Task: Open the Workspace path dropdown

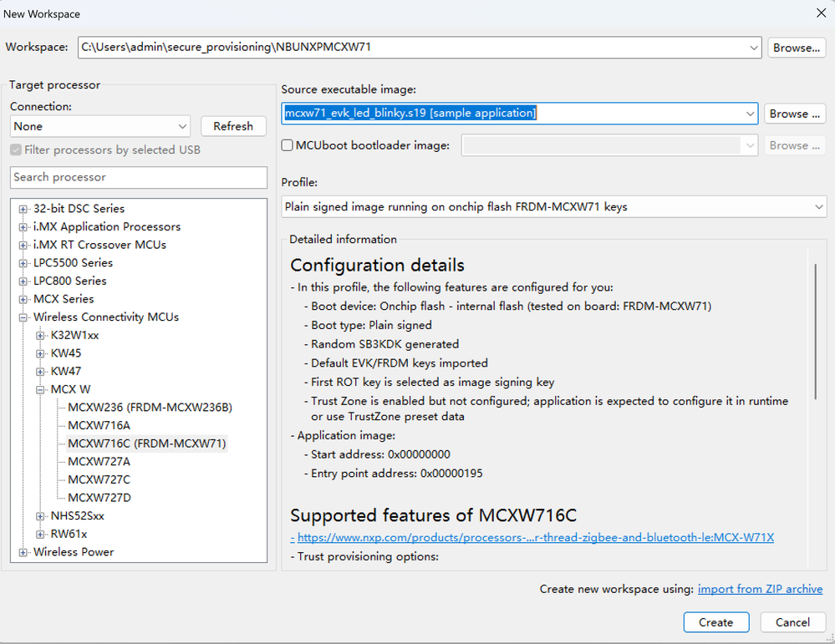Action: (754, 48)
